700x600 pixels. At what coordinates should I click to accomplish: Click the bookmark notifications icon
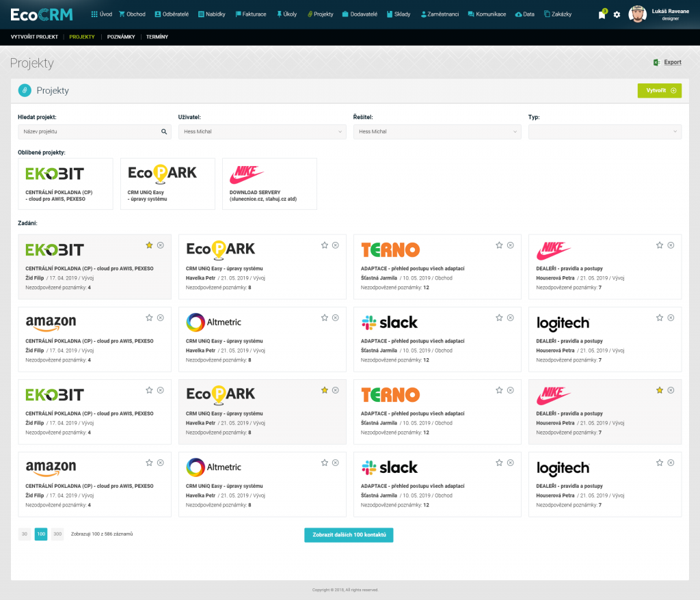(x=602, y=14)
